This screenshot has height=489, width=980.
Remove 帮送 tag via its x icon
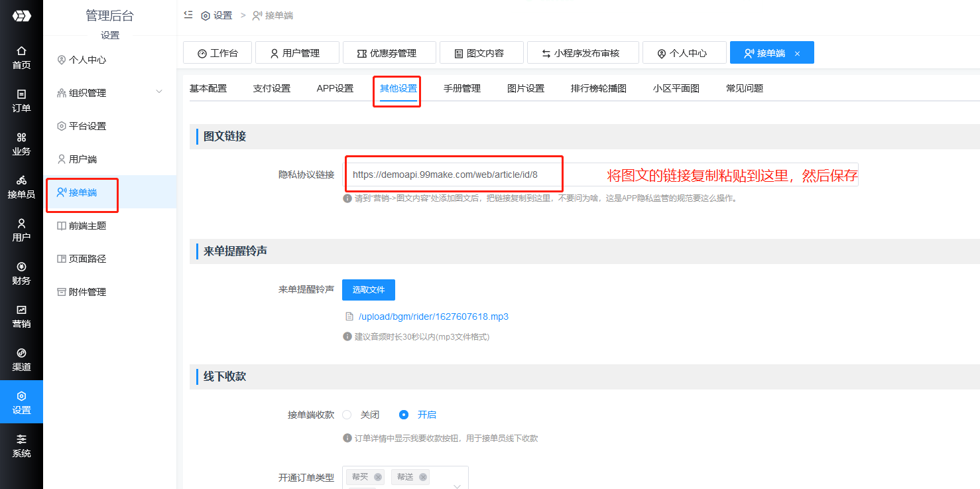pos(423,477)
